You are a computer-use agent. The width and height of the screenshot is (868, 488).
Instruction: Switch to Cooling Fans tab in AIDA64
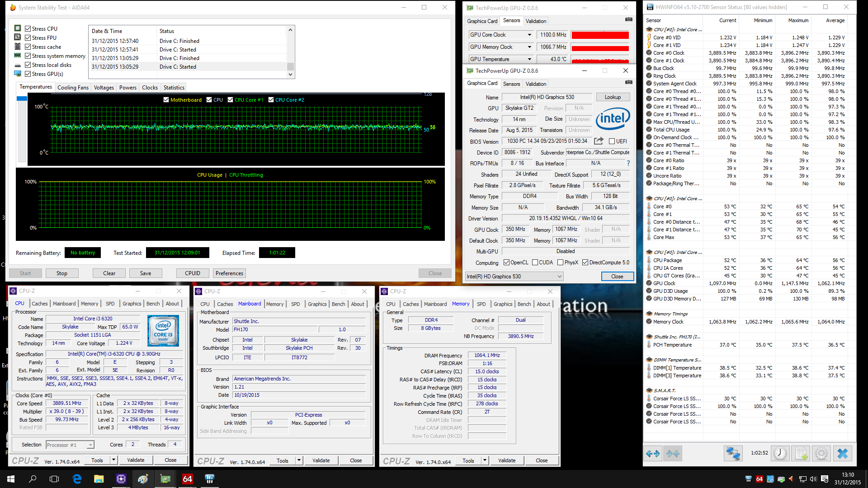point(73,88)
